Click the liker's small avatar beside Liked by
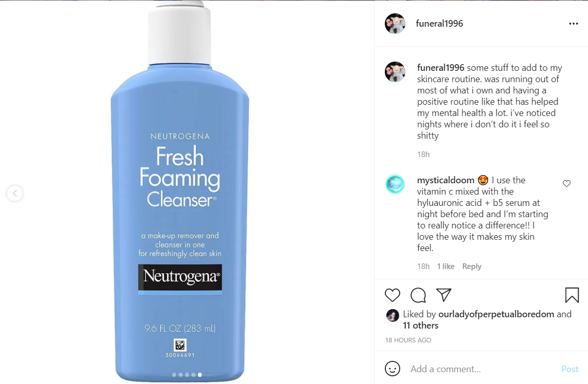Screen dimensions: 588x384 393,315
